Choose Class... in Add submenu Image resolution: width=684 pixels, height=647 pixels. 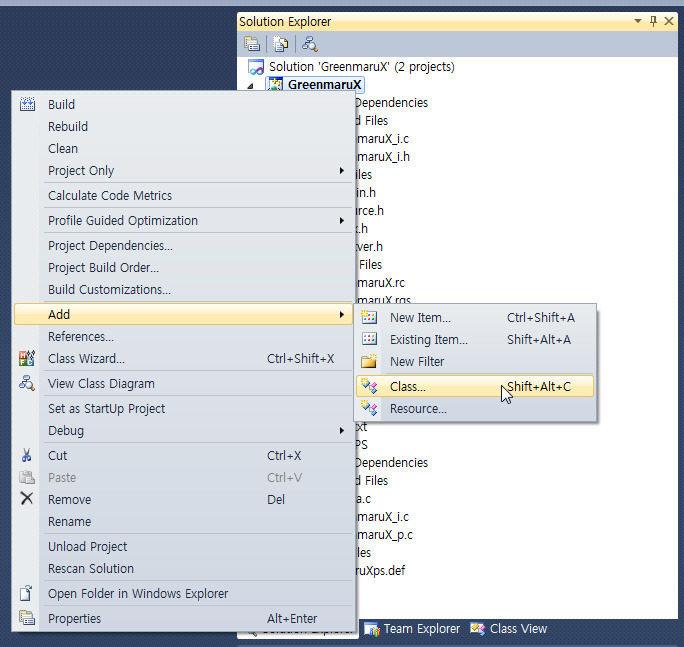pyautogui.click(x=475, y=386)
